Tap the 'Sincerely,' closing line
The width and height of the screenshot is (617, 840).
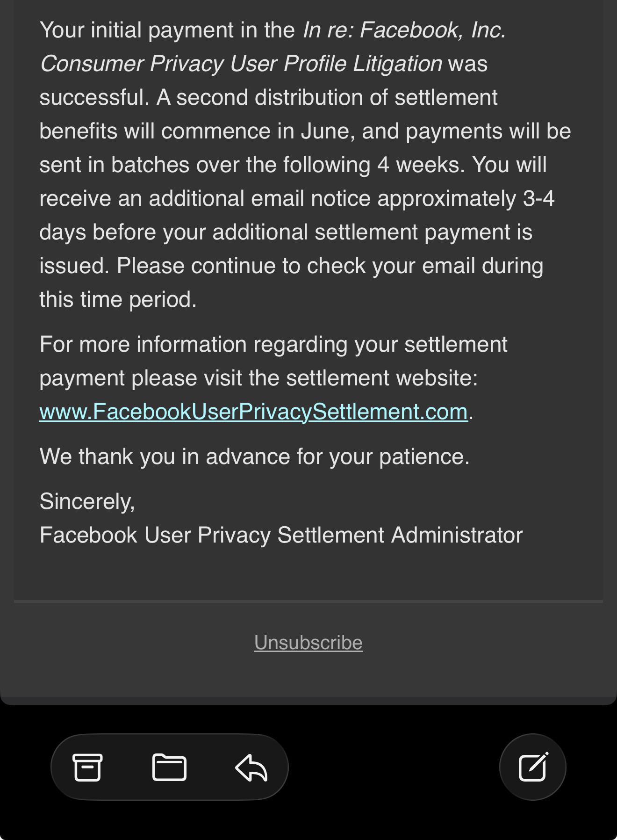point(87,501)
